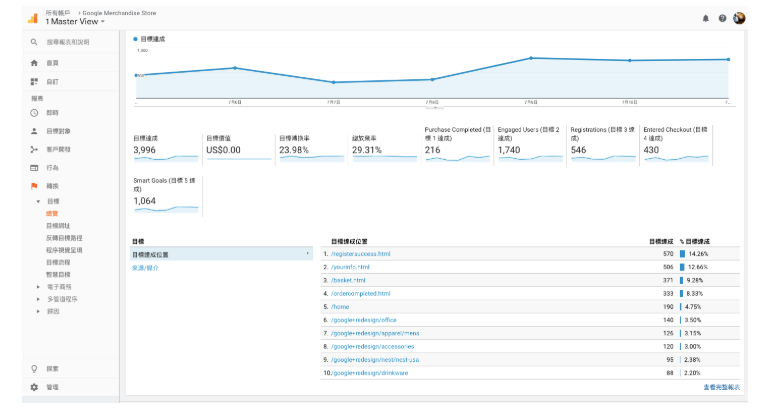Image resolution: width=757 pixels, height=412 pixels.
Task: Click the US$0.00 目標價值 metric card
Action: [238, 149]
